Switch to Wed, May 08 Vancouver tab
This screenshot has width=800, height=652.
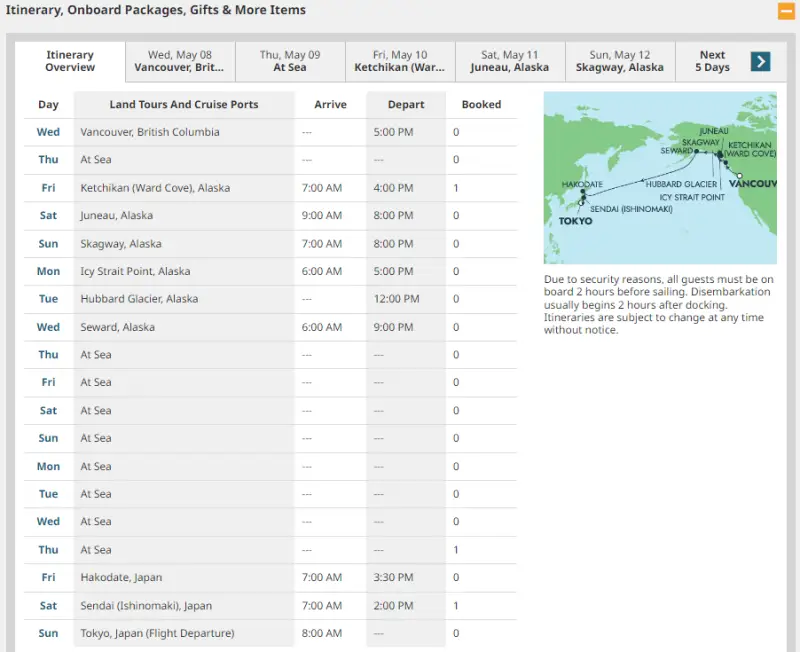coord(180,61)
